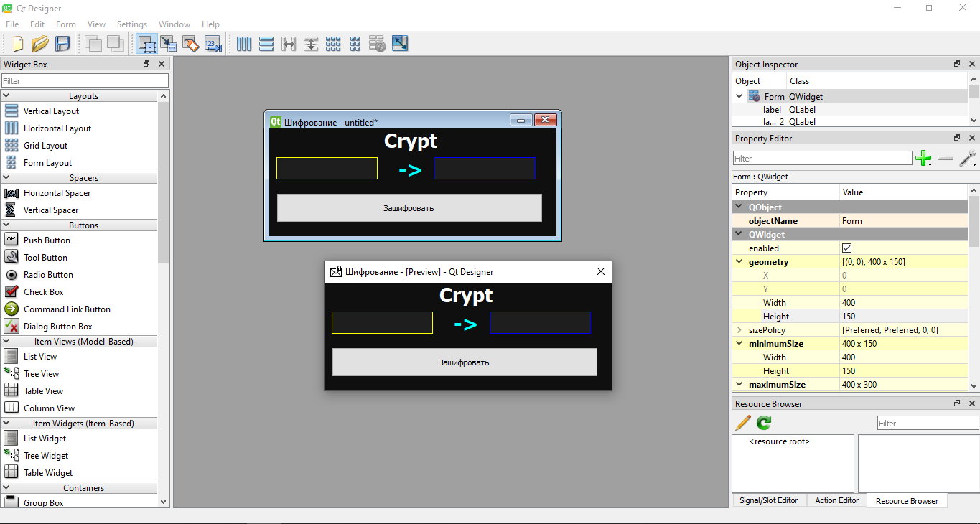This screenshot has height=524, width=980.
Task: Switch to the Signal/Slot Editor tab
Action: [x=768, y=500]
